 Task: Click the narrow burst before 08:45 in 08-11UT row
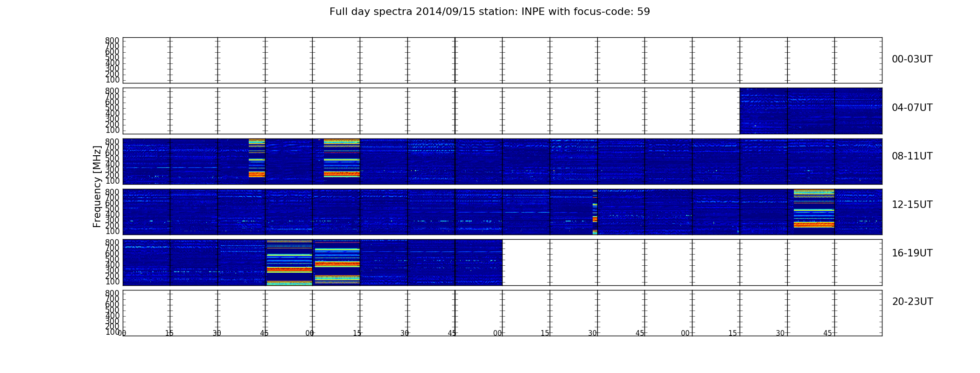coord(257,159)
